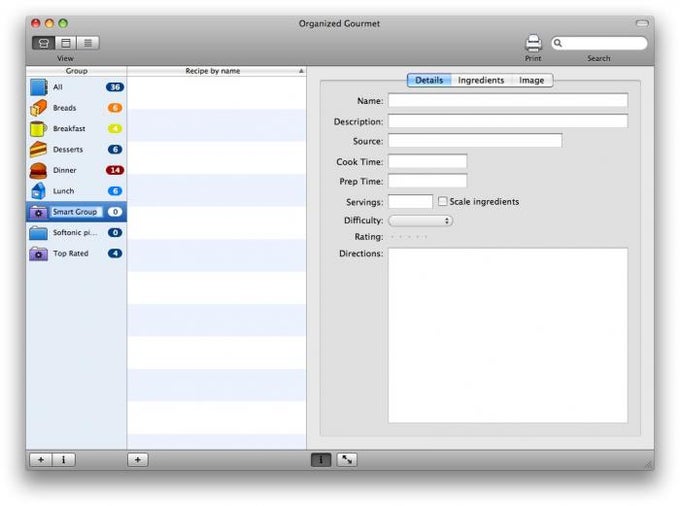Click the Smart Group gear folder icon
680x506 pixels.
coord(39,212)
